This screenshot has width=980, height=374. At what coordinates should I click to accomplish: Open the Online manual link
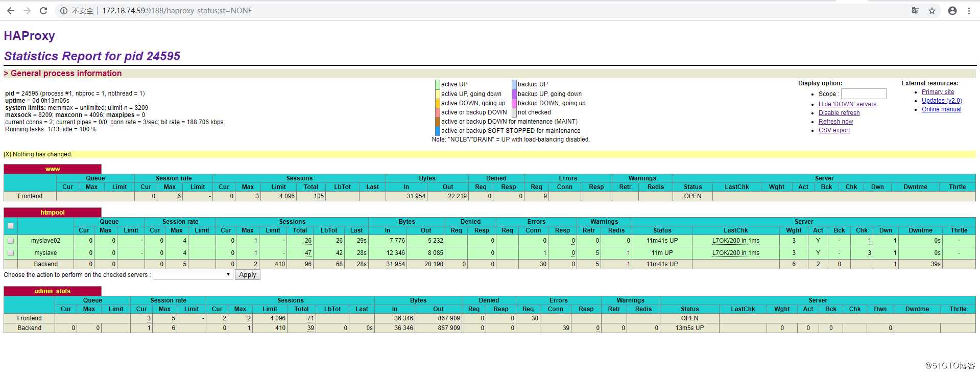941,109
